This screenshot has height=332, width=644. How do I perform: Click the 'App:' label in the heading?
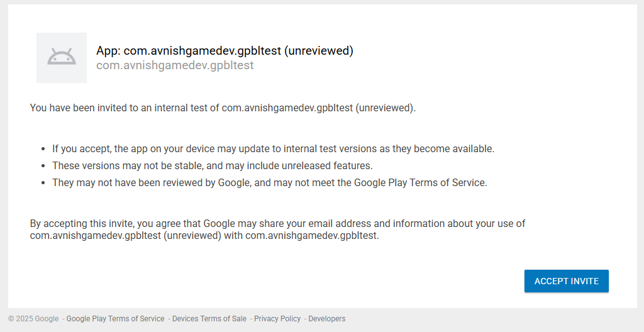(108, 51)
